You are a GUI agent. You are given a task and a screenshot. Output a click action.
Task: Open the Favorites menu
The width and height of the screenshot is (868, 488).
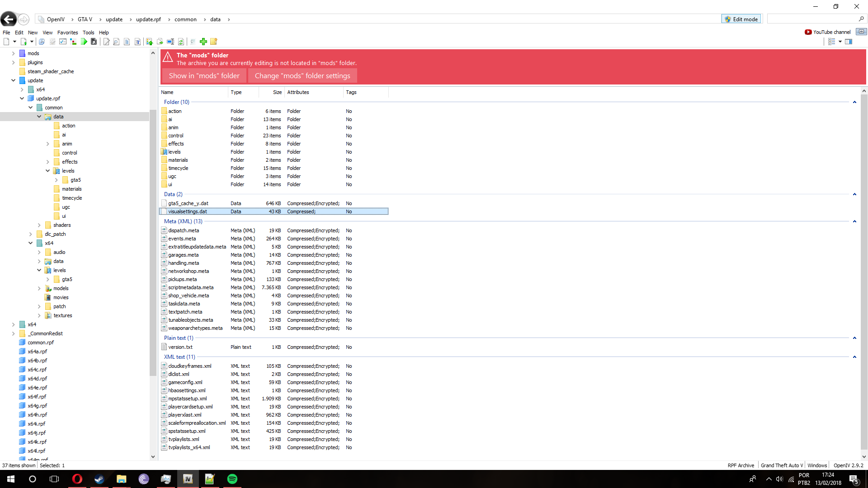click(67, 33)
